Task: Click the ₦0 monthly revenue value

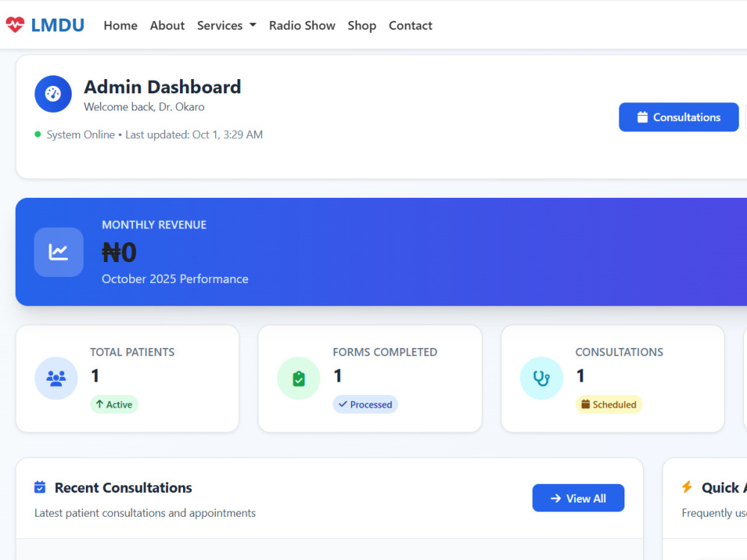Action: coord(119,252)
